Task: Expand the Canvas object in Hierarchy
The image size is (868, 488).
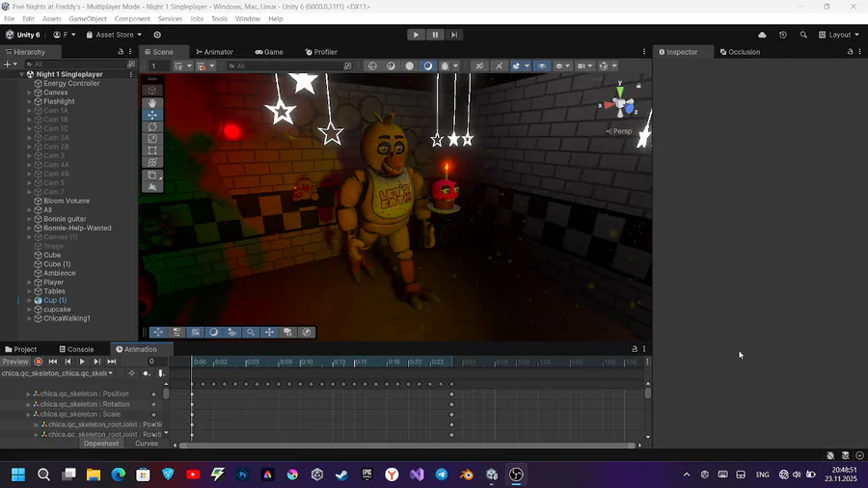Action: click(29, 93)
